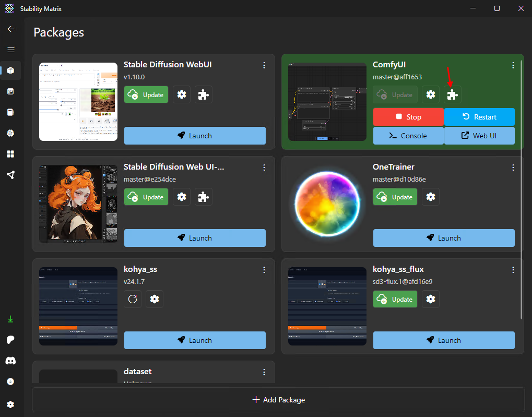Launch Stable Diffusion WebUI v1.10.0
Screen dimensions: 532x417
195,136
